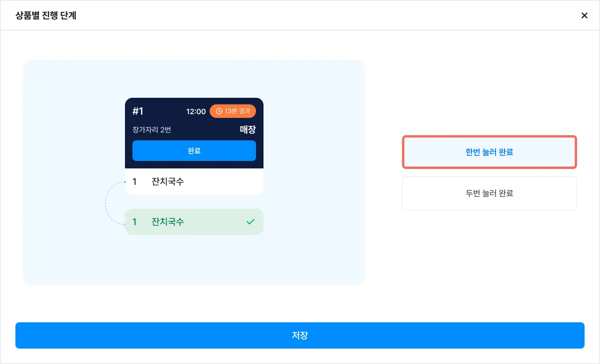The width and height of the screenshot is (600, 364).
Task: Click the orange 13분 경과 badge
Action: pos(233,111)
